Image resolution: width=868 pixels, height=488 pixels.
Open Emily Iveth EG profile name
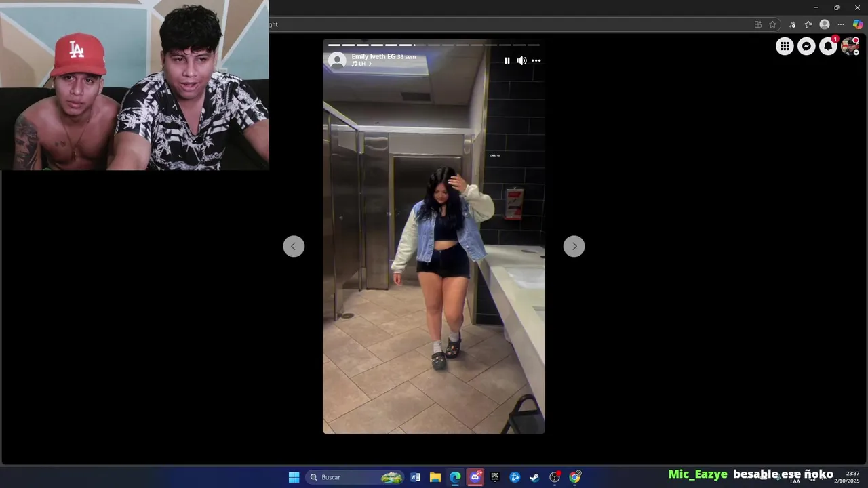click(373, 56)
